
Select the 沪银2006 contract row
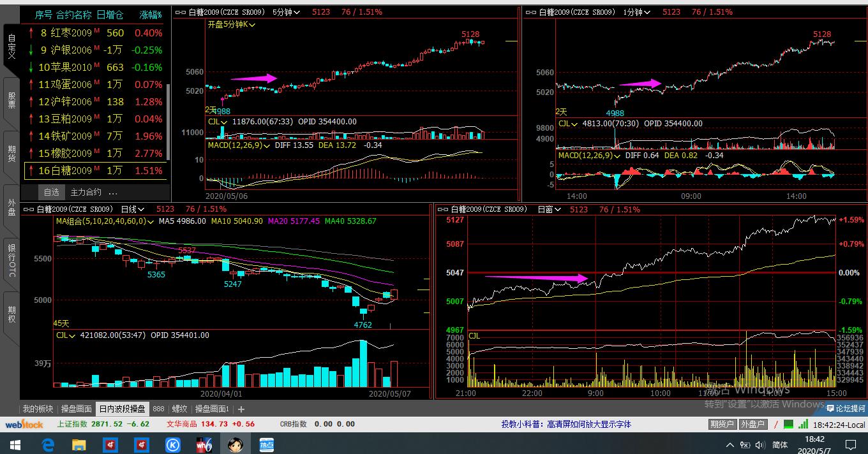(94, 50)
